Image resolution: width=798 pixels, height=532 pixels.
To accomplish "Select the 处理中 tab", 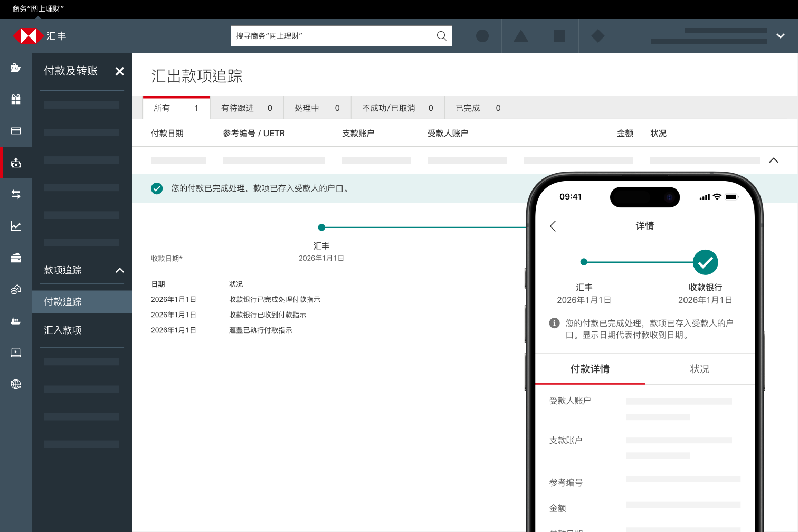I will 317,108.
